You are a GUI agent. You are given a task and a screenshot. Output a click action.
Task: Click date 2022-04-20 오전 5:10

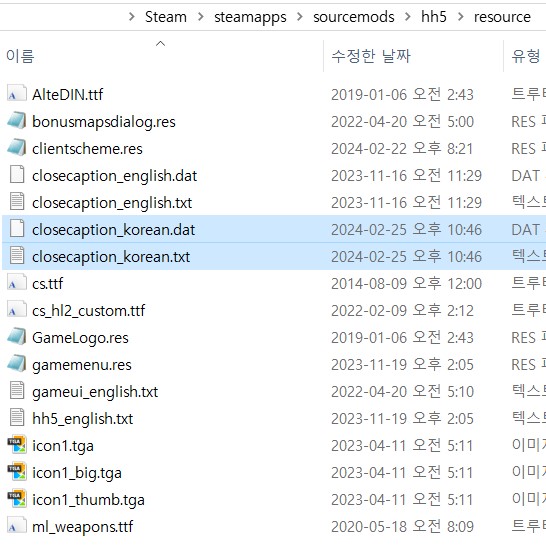[402, 392]
